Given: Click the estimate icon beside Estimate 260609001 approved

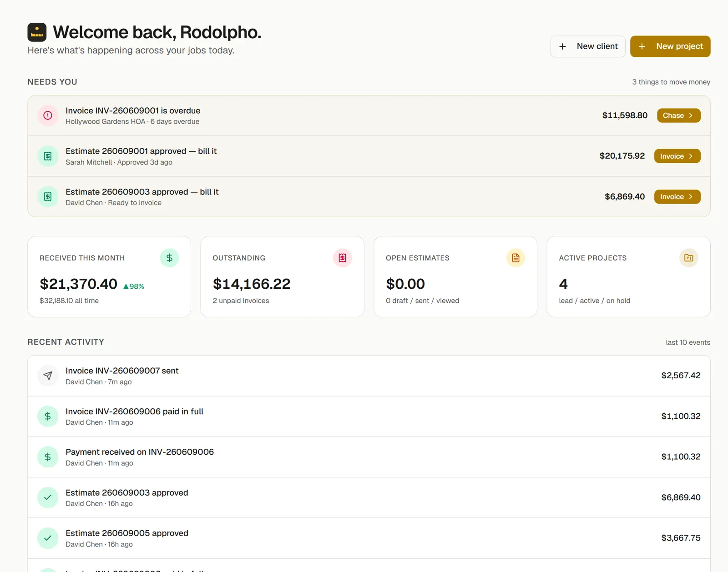Looking at the screenshot, I should [48, 156].
